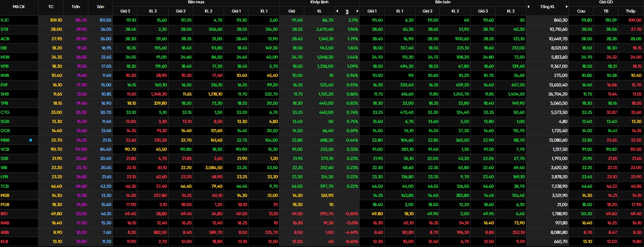This screenshot has height=247, width=644.
Task: Click MBB total volume 13,080,60
Action: pyautogui.click(x=558, y=140)
